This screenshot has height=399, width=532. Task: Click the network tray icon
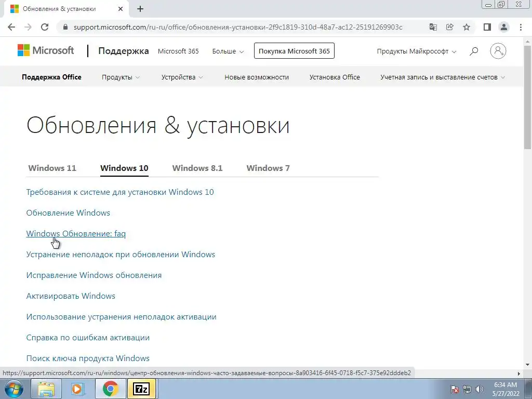(x=467, y=389)
